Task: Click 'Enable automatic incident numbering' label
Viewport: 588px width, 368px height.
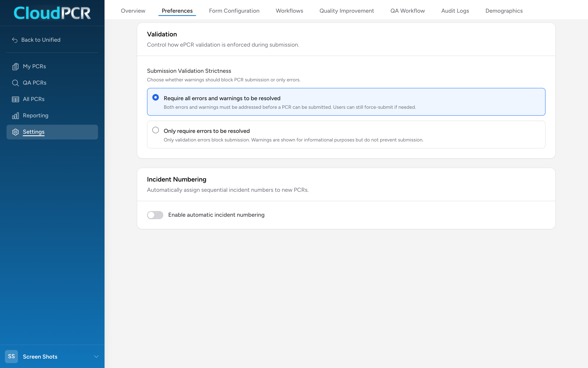Action: (x=216, y=215)
